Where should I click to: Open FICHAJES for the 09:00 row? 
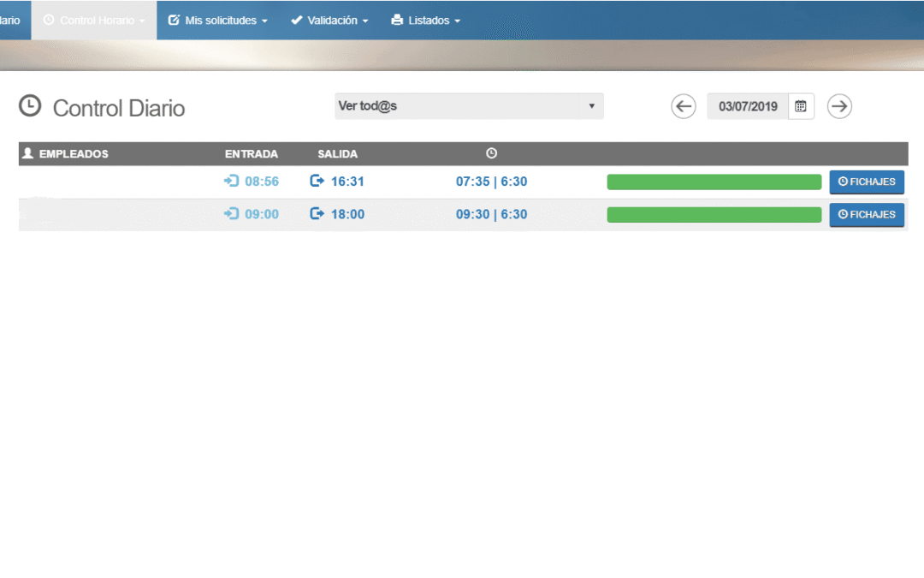pyautogui.click(x=867, y=215)
